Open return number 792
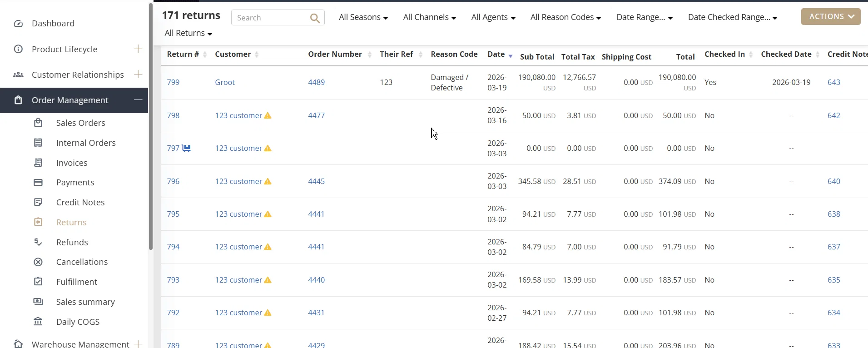 click(173, 313)
